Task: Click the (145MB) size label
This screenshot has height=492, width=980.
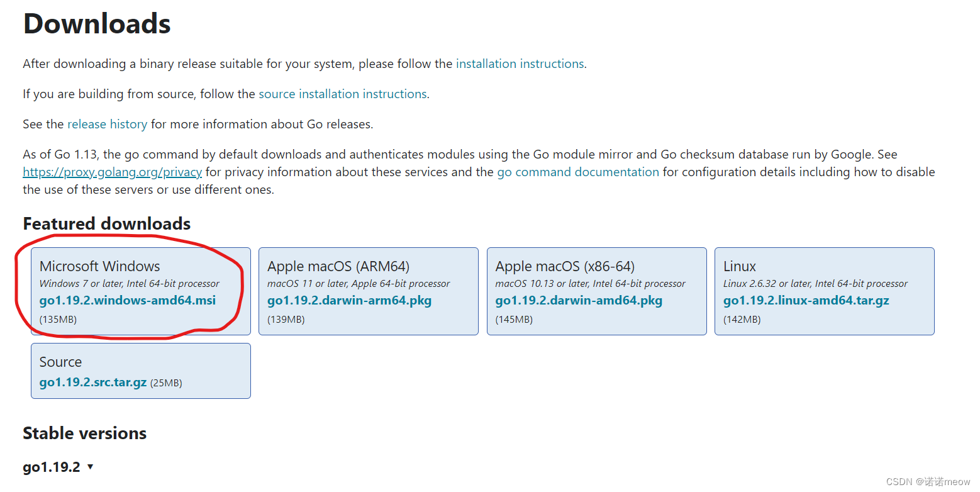Action: (x=514, y=320)
